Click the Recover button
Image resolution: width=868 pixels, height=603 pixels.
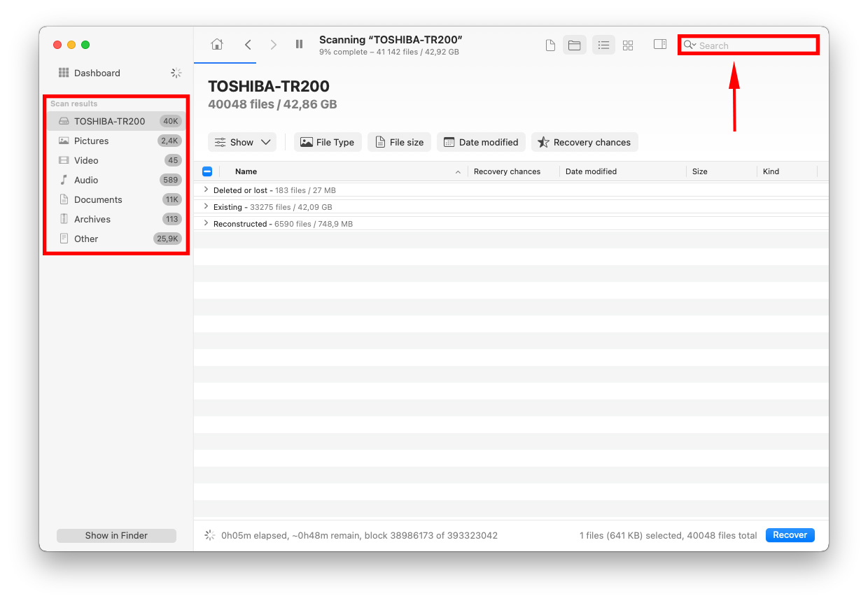click(x=790, y=535)
